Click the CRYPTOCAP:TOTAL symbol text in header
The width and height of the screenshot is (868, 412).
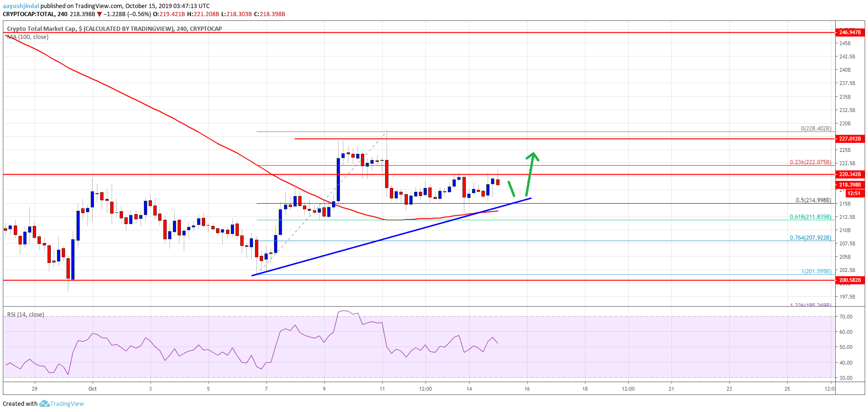pos(28,14)
